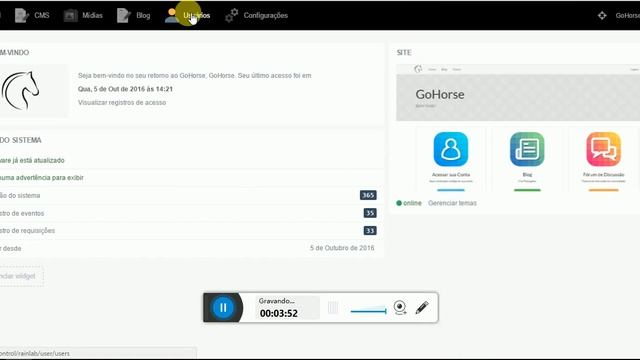Screen dimensions: 640x360
Task: Click the SITE widget heading
Action: coord(404,53)
